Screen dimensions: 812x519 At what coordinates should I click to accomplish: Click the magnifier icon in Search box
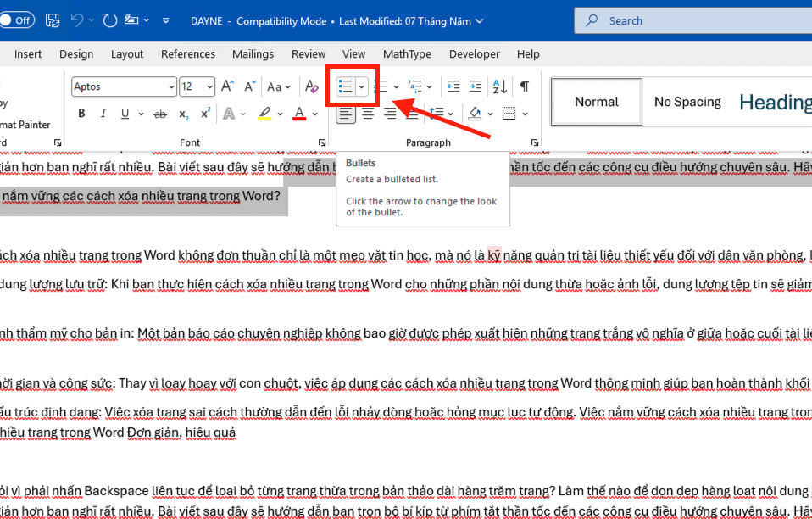[x=592, y=20]
